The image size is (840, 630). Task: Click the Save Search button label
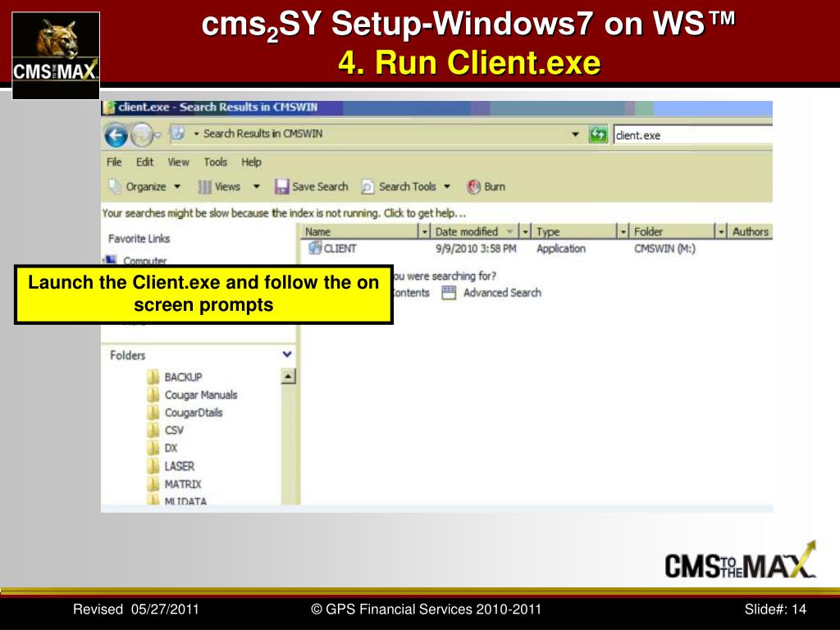tap(321, 186)
